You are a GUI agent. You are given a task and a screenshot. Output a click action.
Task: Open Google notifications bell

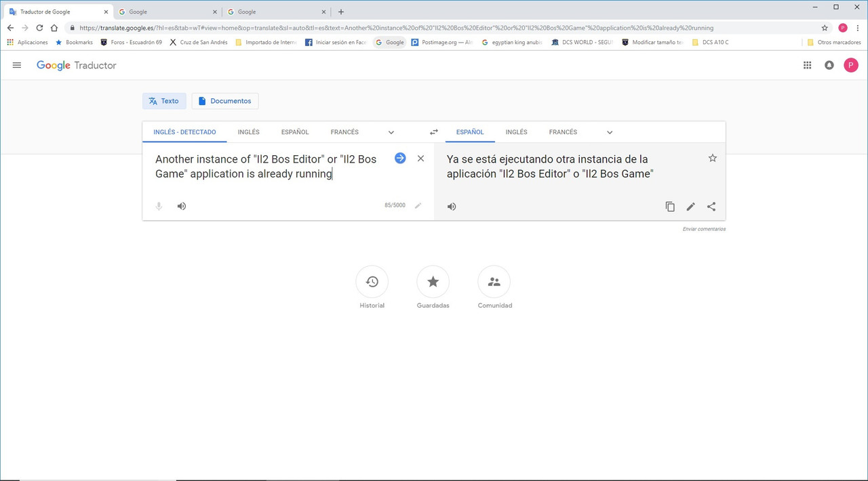point(829,65)
